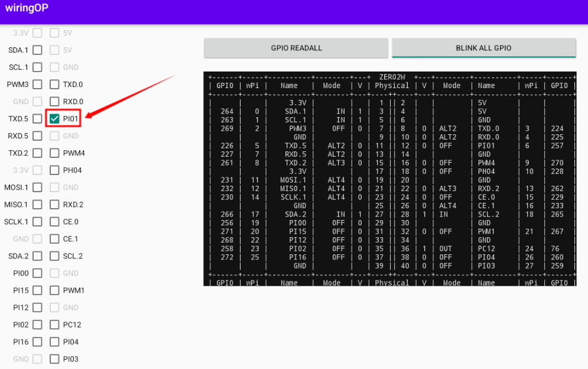Enable the TXD.5 checkbox
The image size is (588, 369).
pyautogui.click(x=37, y=119)
